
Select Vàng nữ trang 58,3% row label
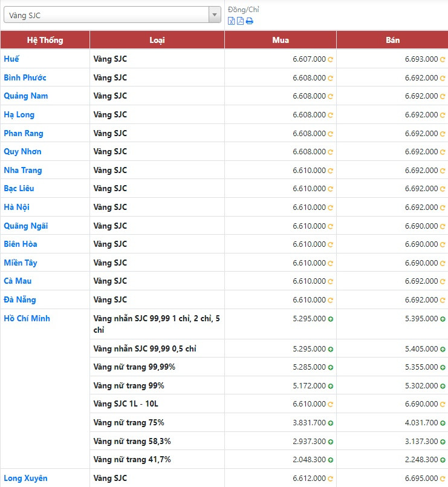[x=132, y=442]
